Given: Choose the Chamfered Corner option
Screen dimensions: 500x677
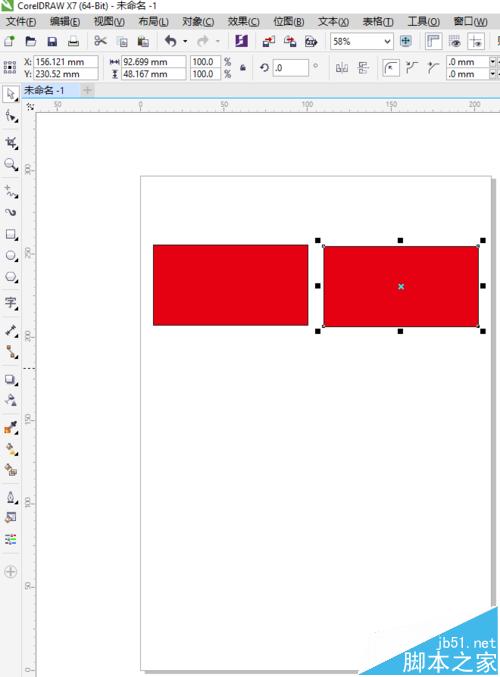Looking at the screenshot, I should (433, 68).
